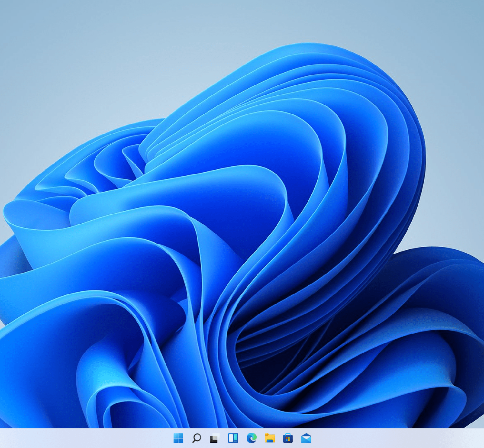
Task: Click the four-pane Windows logo button
Action: [x=178, y=438]
